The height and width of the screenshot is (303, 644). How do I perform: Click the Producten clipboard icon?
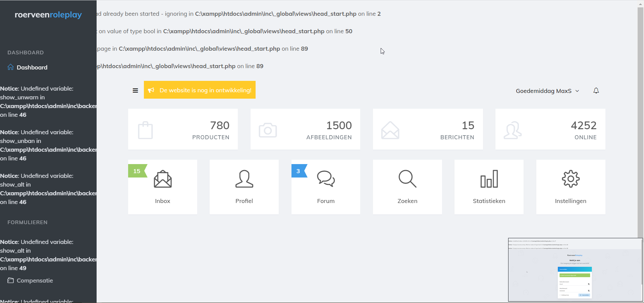145,130
